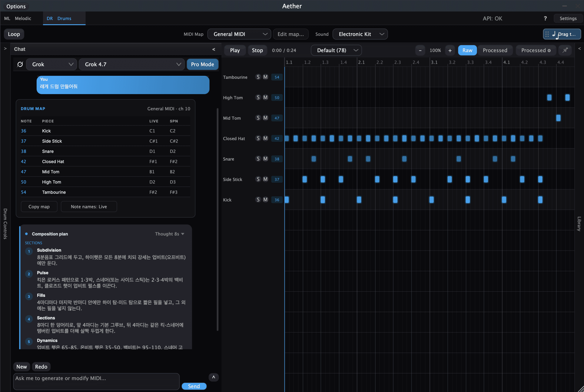
Task: Click the 2.1 bar marker in the ruler
Action: coord(361,62)
